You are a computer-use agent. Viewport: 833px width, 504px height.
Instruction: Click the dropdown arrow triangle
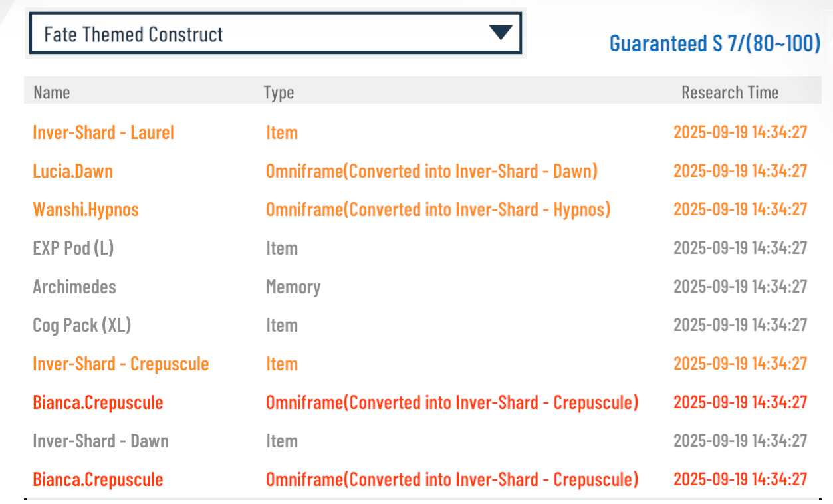pos(500,33)
